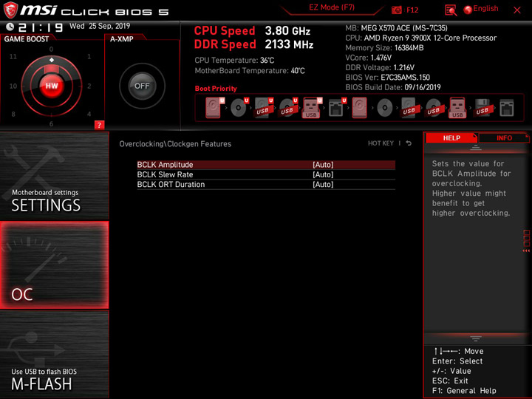
Task: Click the MSI dragon shield logo
Action: click(x=10, y=10)
